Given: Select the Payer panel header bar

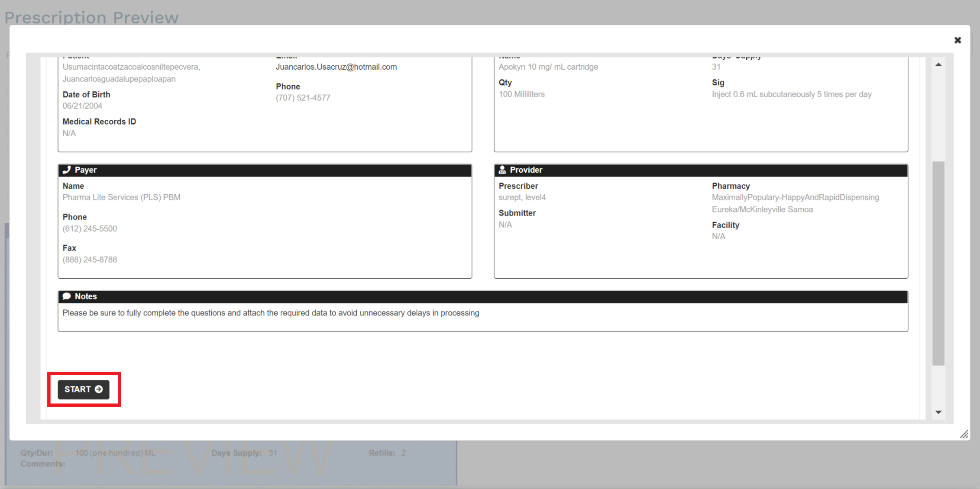Looking at the screenshot, I should (265, 170).
